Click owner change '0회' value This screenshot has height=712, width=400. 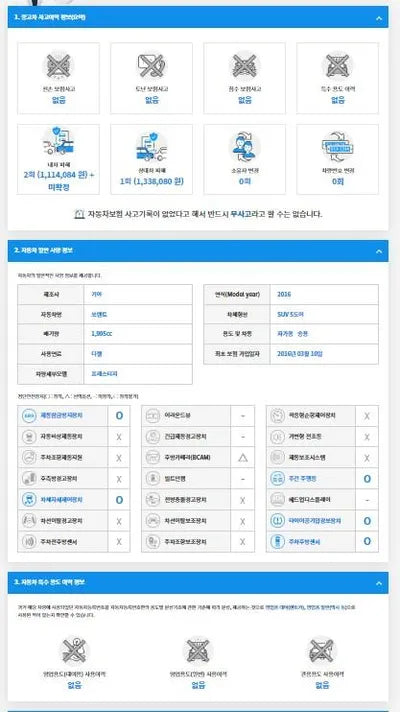click(244, 182)
